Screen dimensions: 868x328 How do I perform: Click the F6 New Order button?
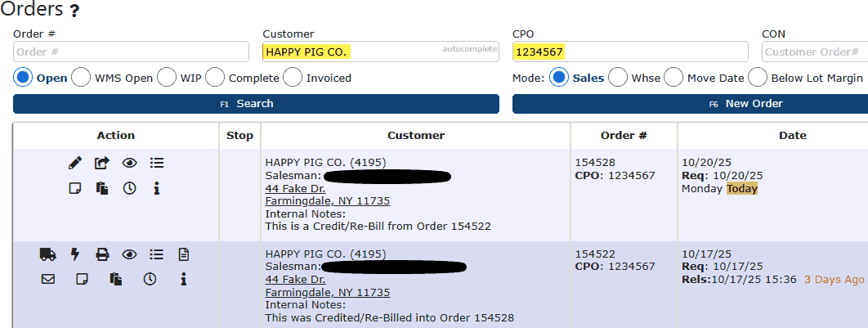(x=690, y=104)
